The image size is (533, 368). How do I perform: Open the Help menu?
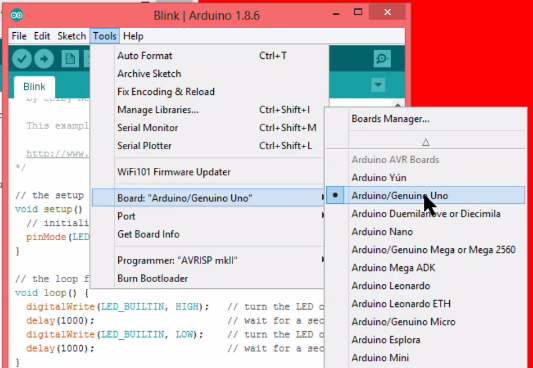[133, 36]
